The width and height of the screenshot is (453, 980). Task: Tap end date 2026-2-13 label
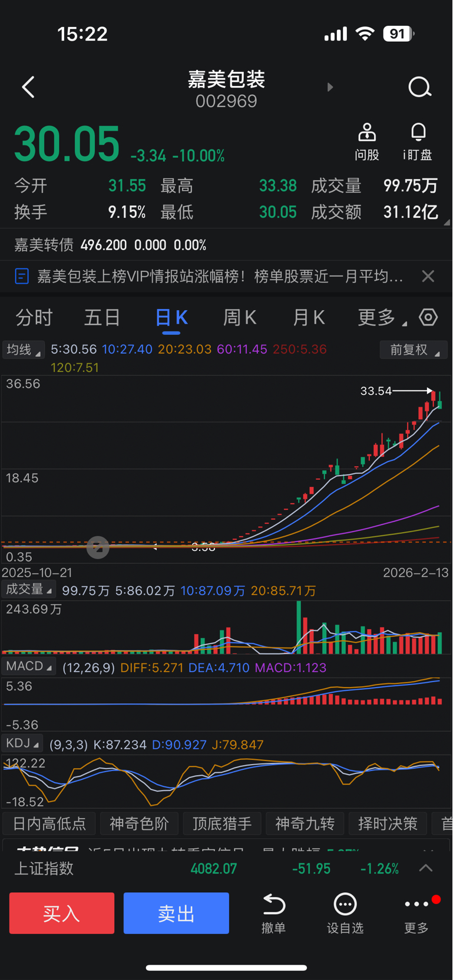tap(416, 573)
